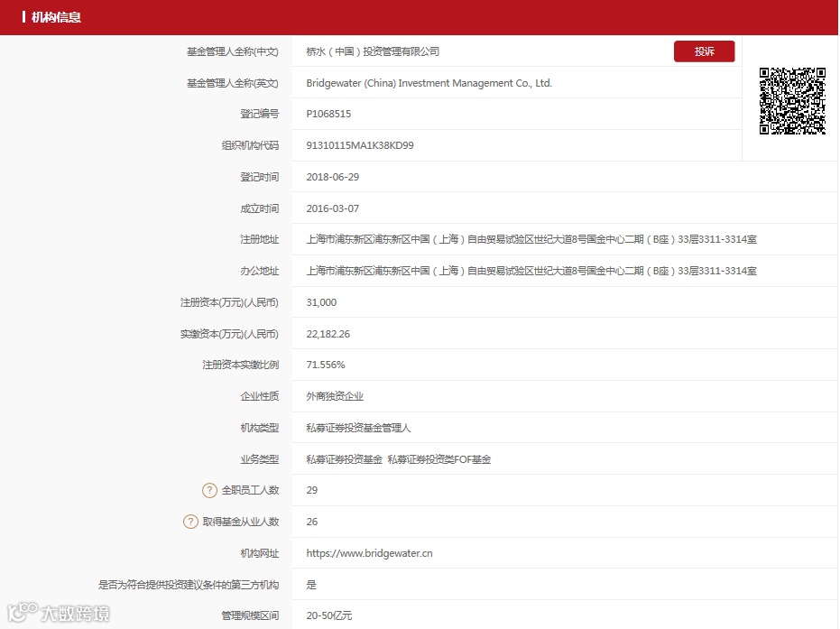
Task: Click organization code 91310115MA1K38KD99
Action: tap(360, 145)
